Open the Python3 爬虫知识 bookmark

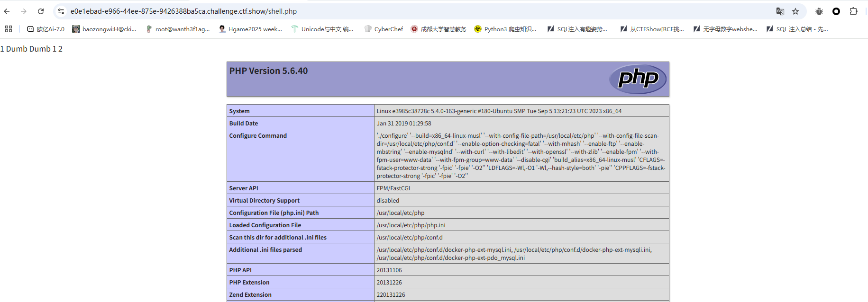pyautogui.click(x=505, y=29)
